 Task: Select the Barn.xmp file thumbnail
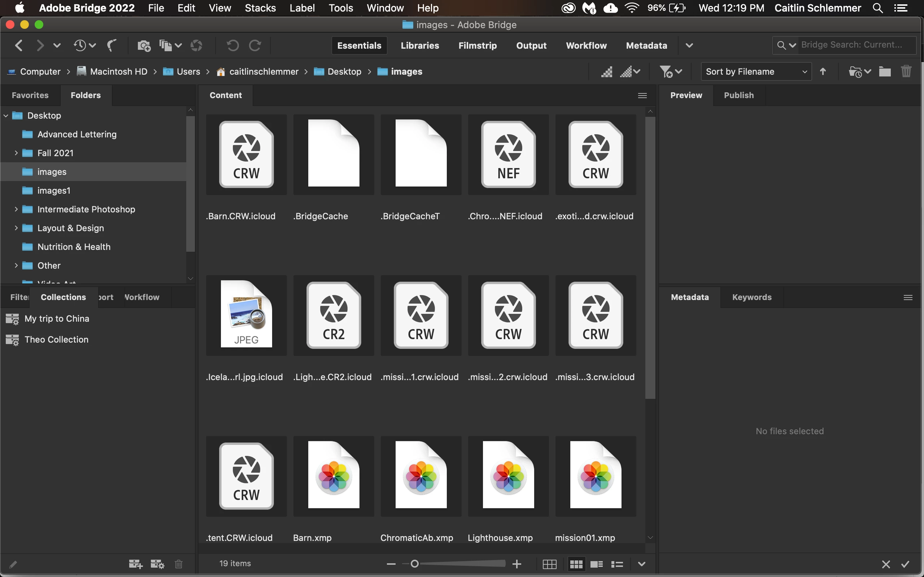pos(334,476)
